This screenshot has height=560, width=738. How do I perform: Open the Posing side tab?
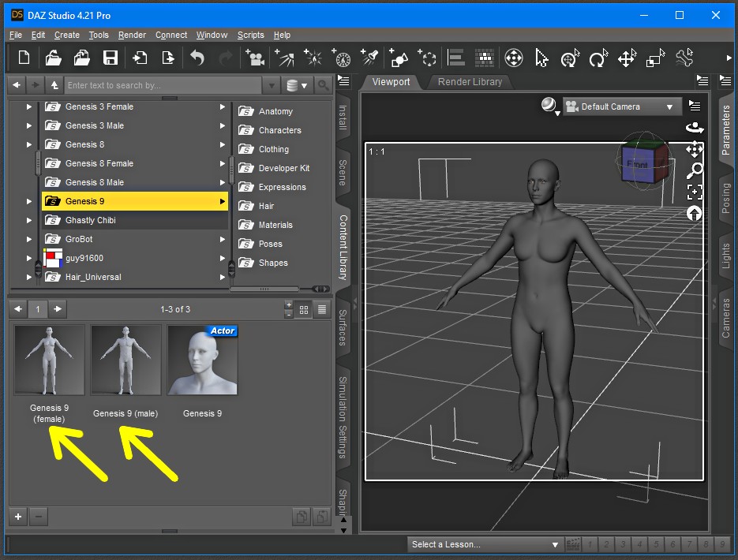click(725, 197)
